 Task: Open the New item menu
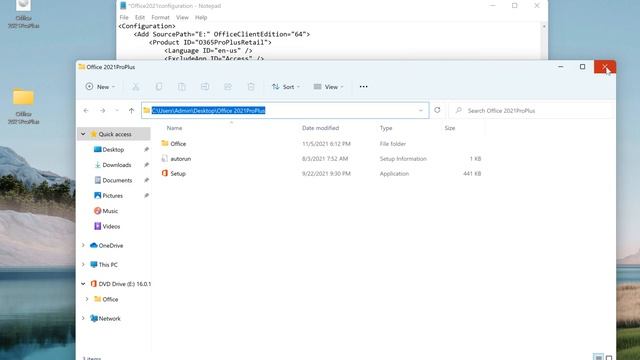[x=100, y=87]
